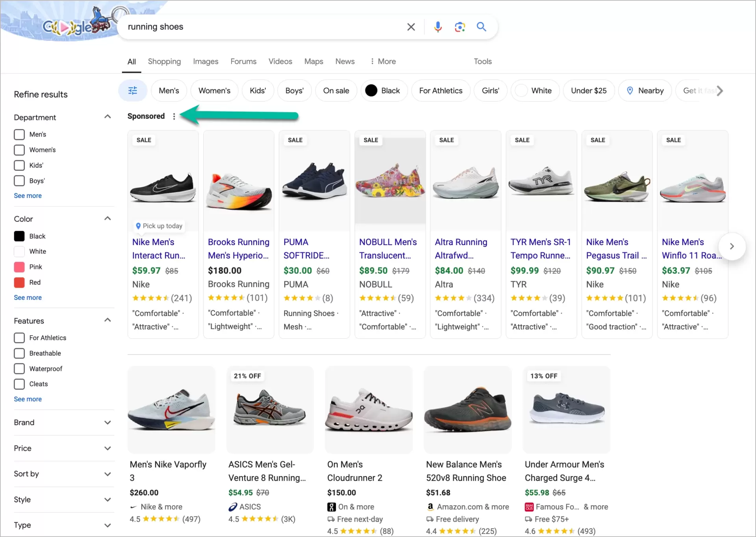
Task: Click the Black color circle filter icon
Action: point(372,90)
